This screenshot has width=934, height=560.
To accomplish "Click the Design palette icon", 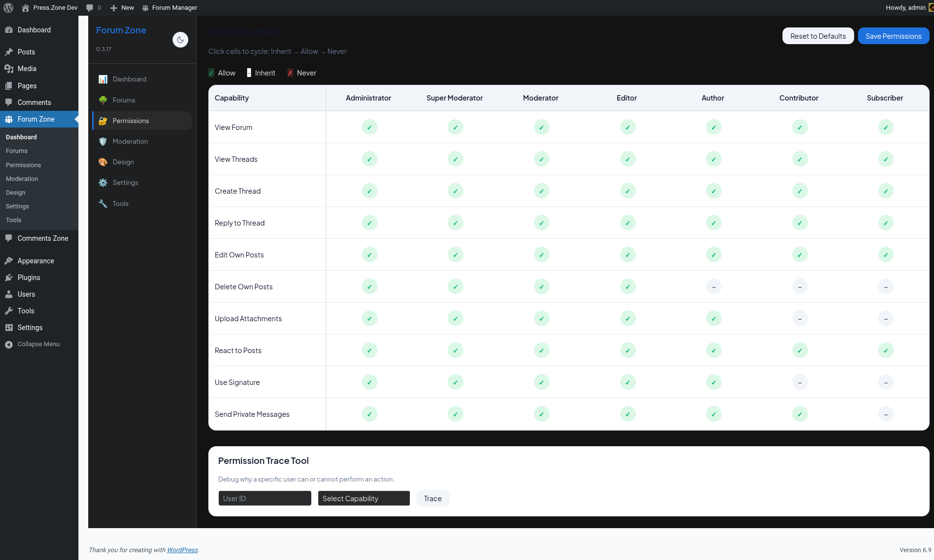I will 103,162.
